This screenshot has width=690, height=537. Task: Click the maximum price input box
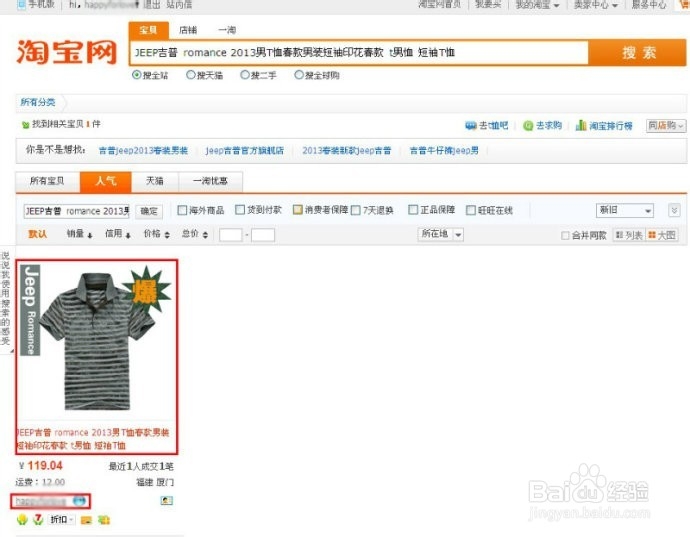click(263, 235)
